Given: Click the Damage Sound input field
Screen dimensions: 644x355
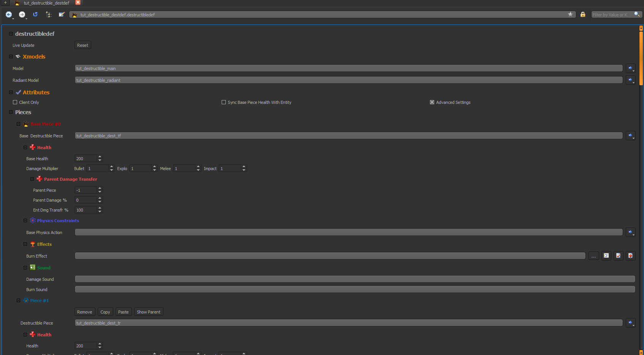Looking at the screenshot, I should click(x=355, y=279).
